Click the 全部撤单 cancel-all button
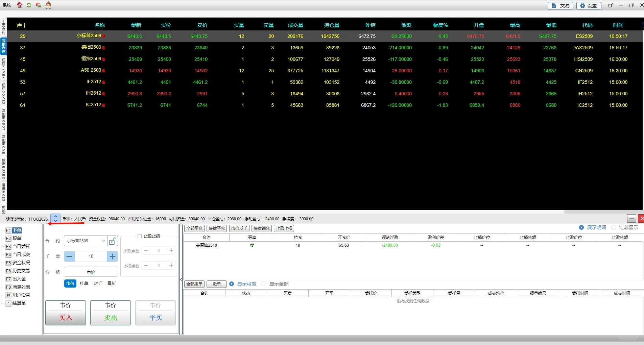 pyautogui.click(x=194, y=284)
